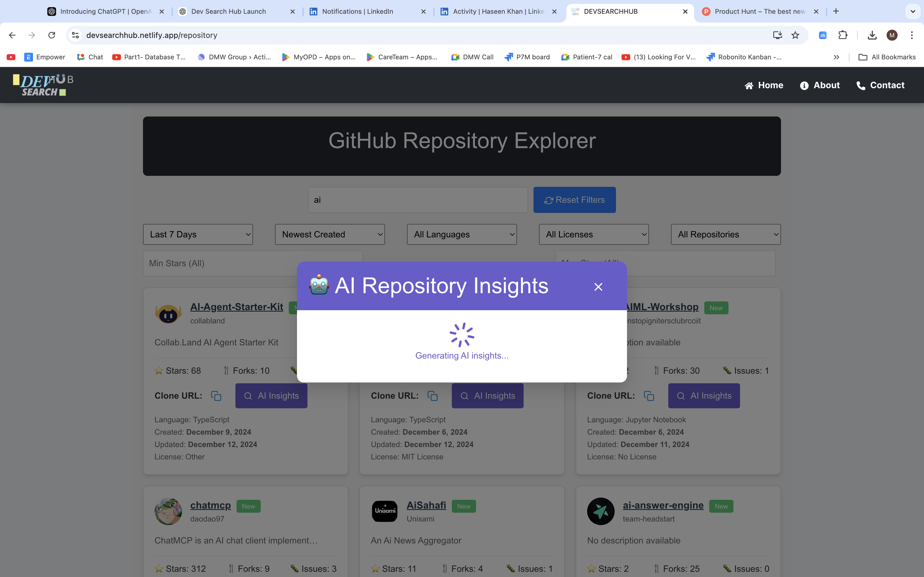The width and height of the screenshot is (924, 577).
Task: Click the chatmcp repository avatar
Action: tap(168, 511)
